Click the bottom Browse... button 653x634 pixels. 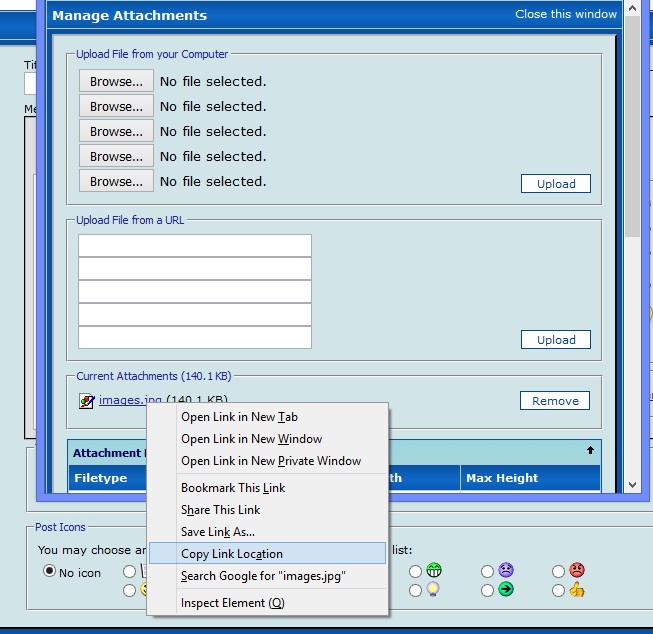point(116,181)
